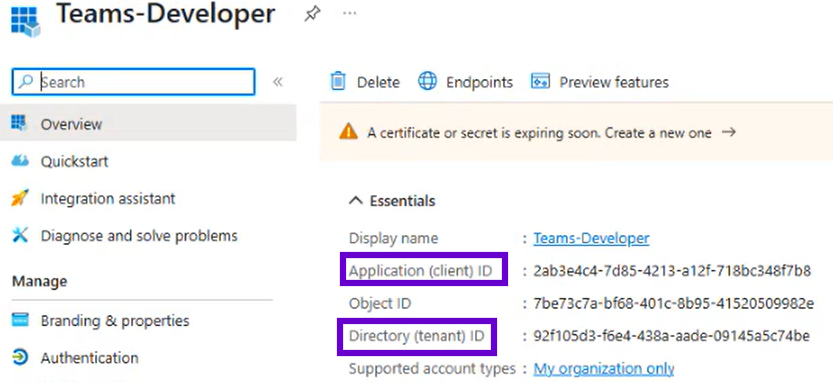833x383 pixels.
Task: Click the warning triangle icon in the banner
Action: tap(348, 132)
